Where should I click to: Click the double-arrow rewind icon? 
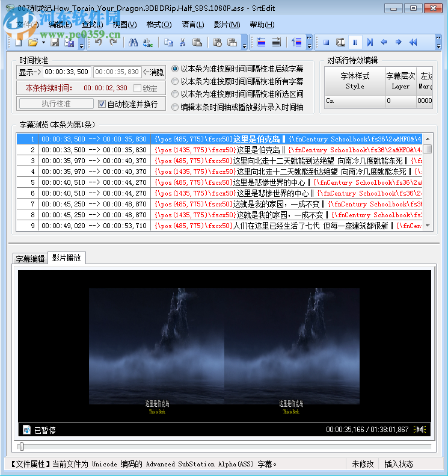[x=413, y=42]
